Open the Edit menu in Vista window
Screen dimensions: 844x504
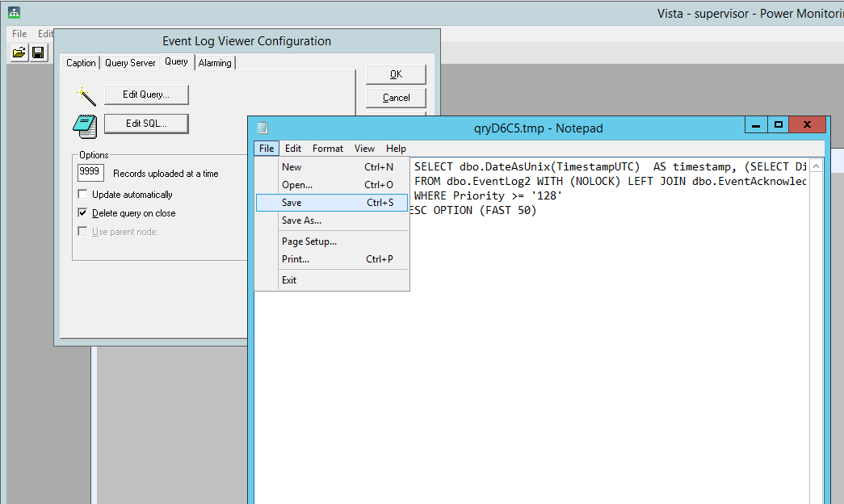pyautogui.click(x=45, y=33)
